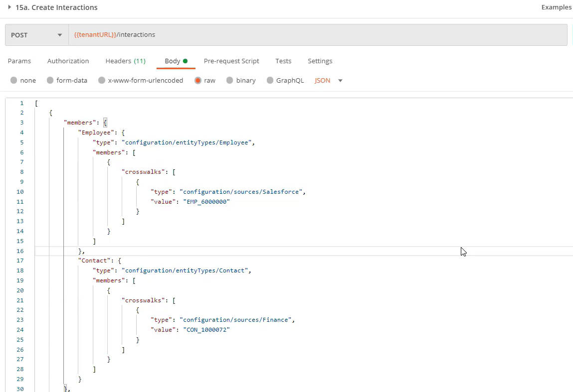Open the Authorization tab
The height and width of the screenshot is (392, 573).
pos(68,61)
